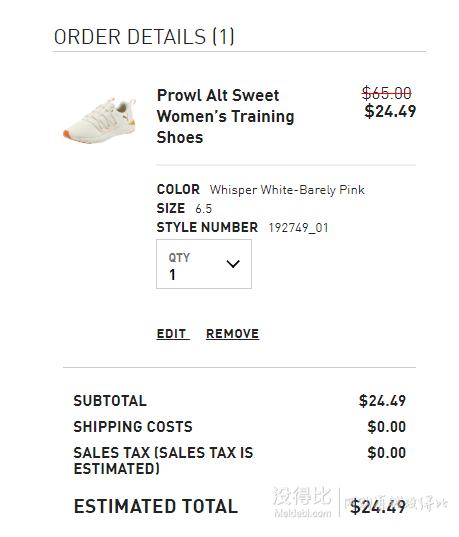Click the SALES TAX estimated label
459x537 pixels.
click(163, 461)
